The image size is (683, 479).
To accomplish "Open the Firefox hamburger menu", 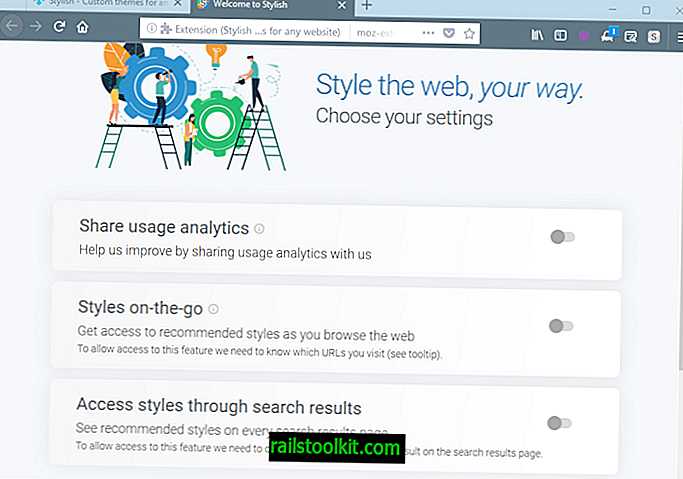I will point(680,37).
